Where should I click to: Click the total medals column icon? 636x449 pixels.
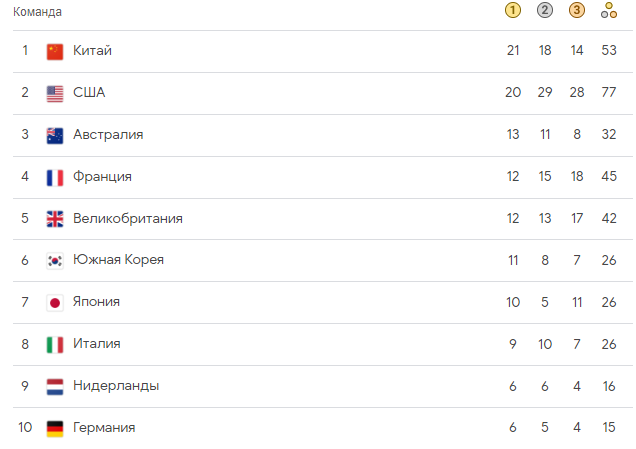[609, 10]
